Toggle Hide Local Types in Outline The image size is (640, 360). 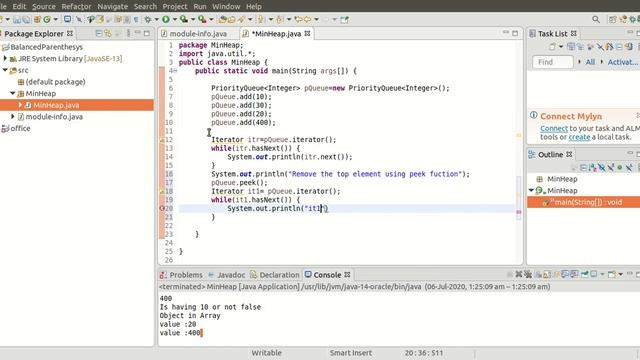point(629,167)
